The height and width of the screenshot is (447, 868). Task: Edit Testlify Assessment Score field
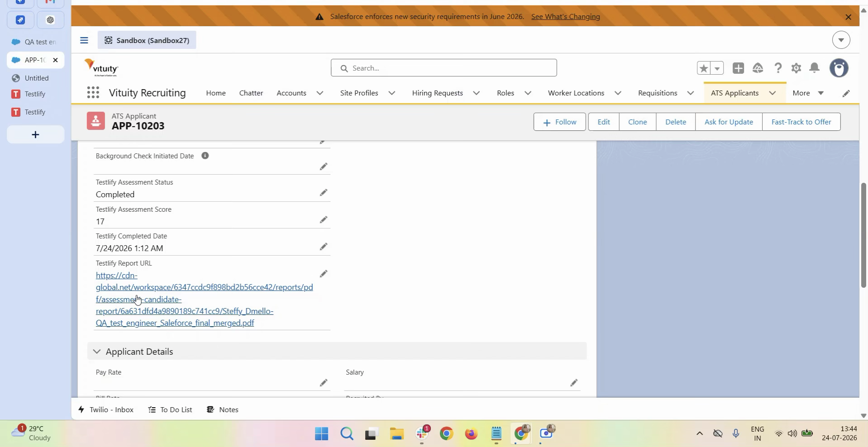tap(324, 220)
